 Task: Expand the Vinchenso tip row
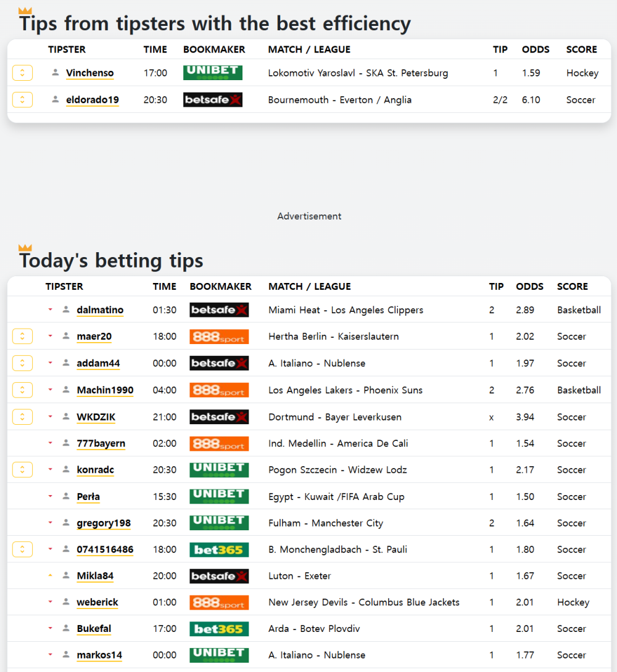[x=22, y=73]
